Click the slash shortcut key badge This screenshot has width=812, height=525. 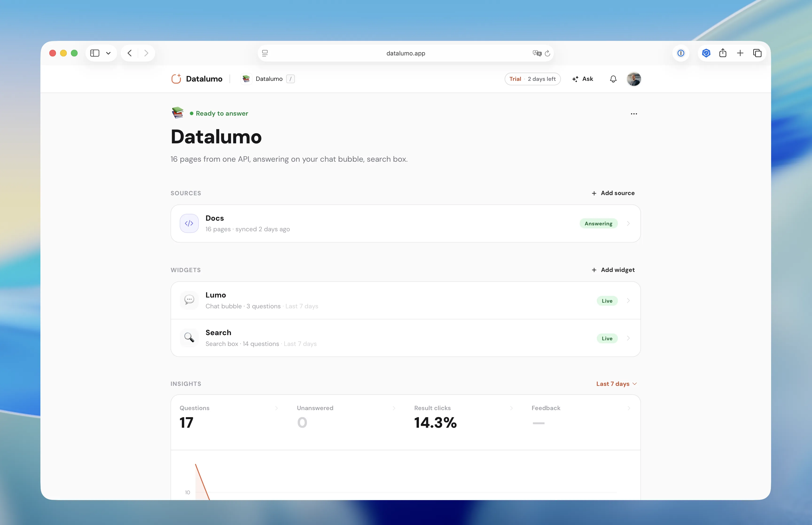coord(290,79)
